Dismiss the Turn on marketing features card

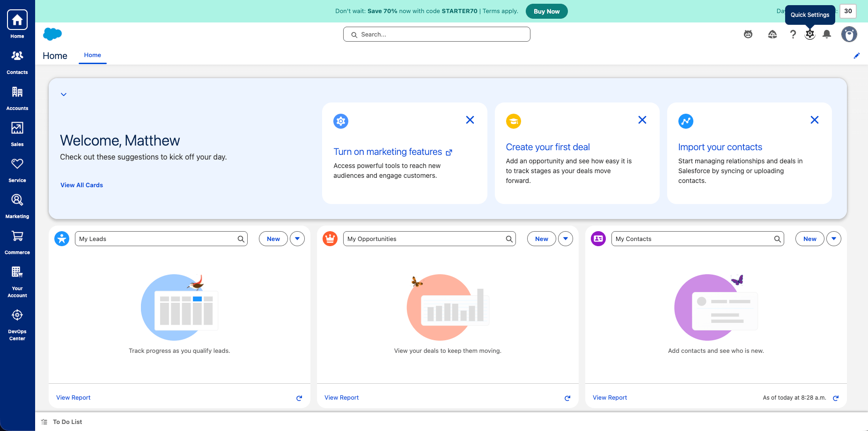pos(470,120)
